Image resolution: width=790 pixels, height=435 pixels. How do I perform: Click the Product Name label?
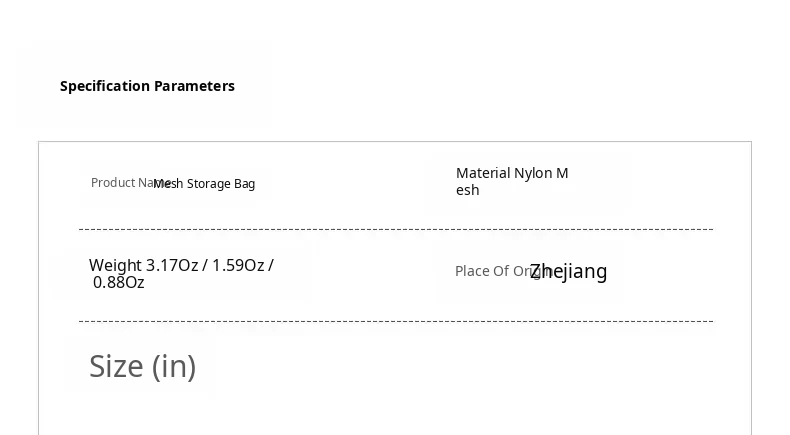point(120,182)
